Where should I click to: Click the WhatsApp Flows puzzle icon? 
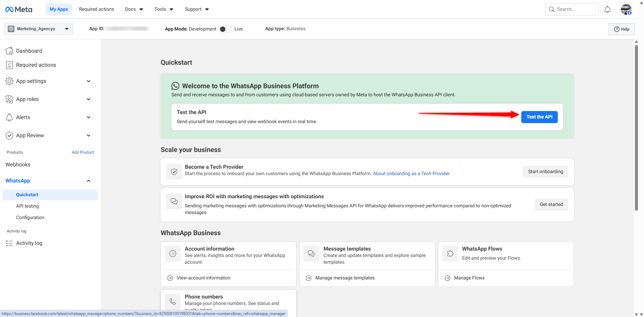[x=450, y=254]
